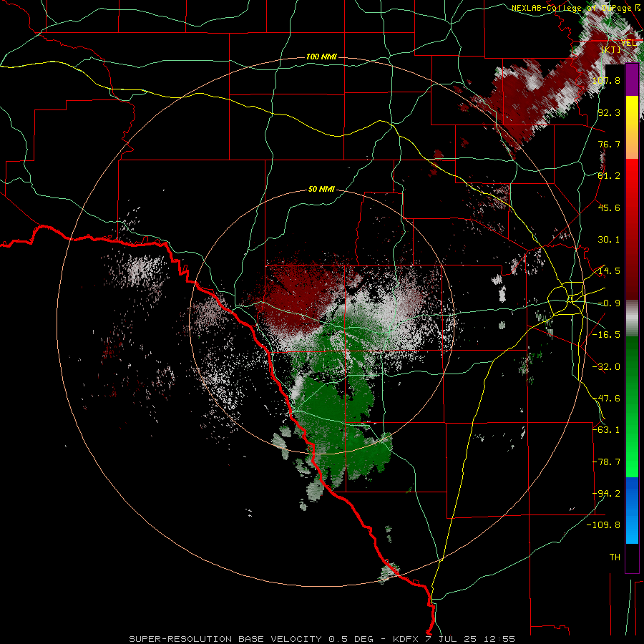Click the "50 NMI" range ring label

(x=321, y=190)
